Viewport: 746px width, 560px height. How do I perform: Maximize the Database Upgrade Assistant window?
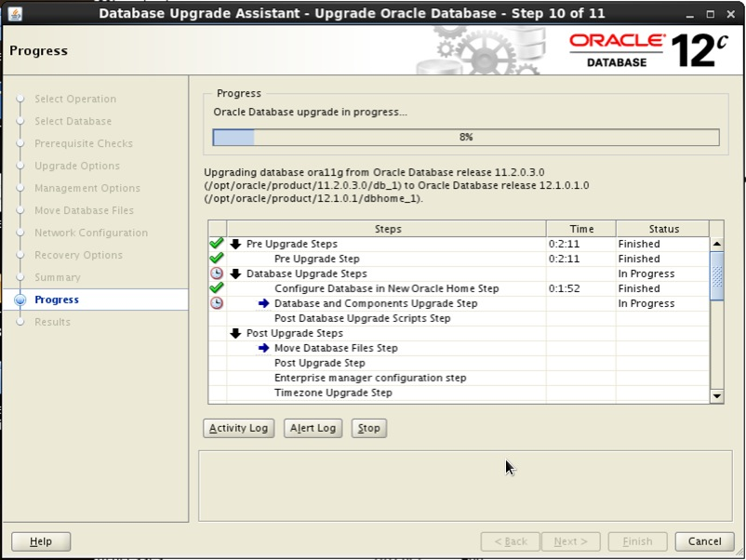(x=711, y=14)
